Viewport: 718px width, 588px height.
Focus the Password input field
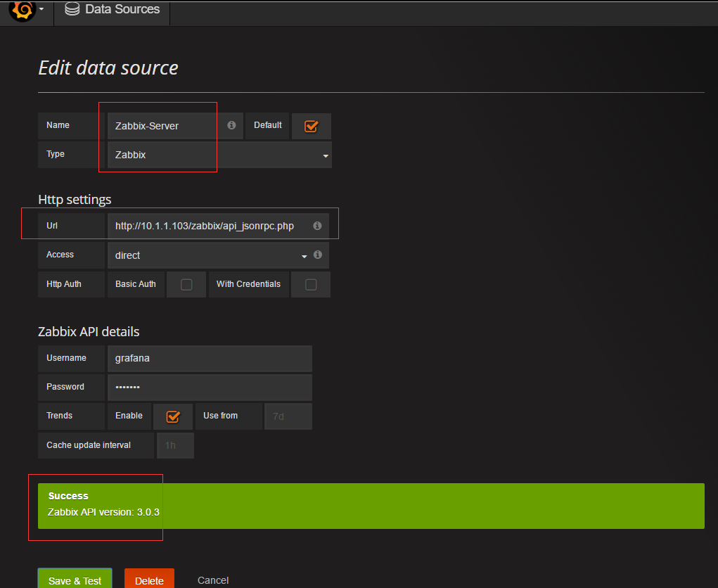pos(210,387)
